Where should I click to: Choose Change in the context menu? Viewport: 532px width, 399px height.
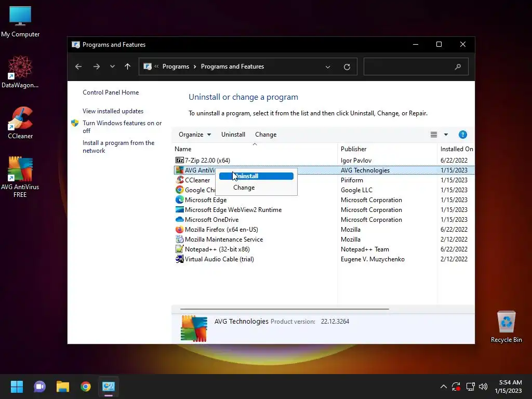click(x=256, y=187)
